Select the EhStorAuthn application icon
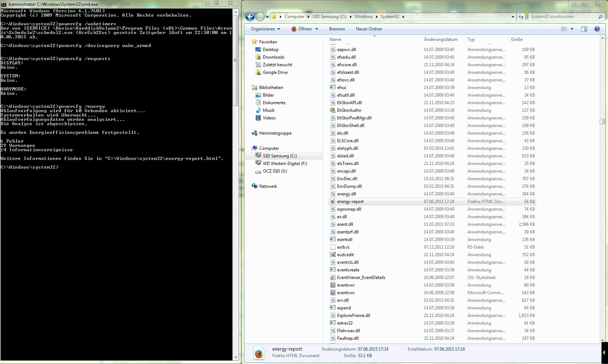This screenshot has width=608, height=364. pos(333,110)
